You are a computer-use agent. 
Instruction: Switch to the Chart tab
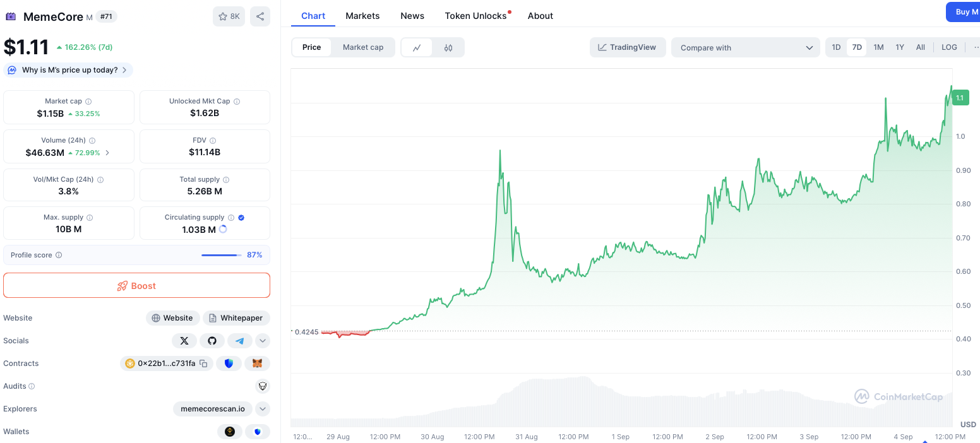coord(313,16)
